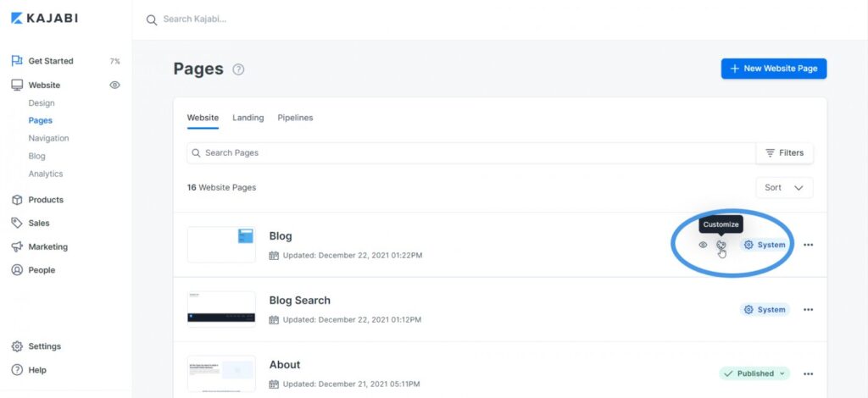Expand the Sort dropdown
Screen dimensions: 868x398
click(x=784, y=187)
